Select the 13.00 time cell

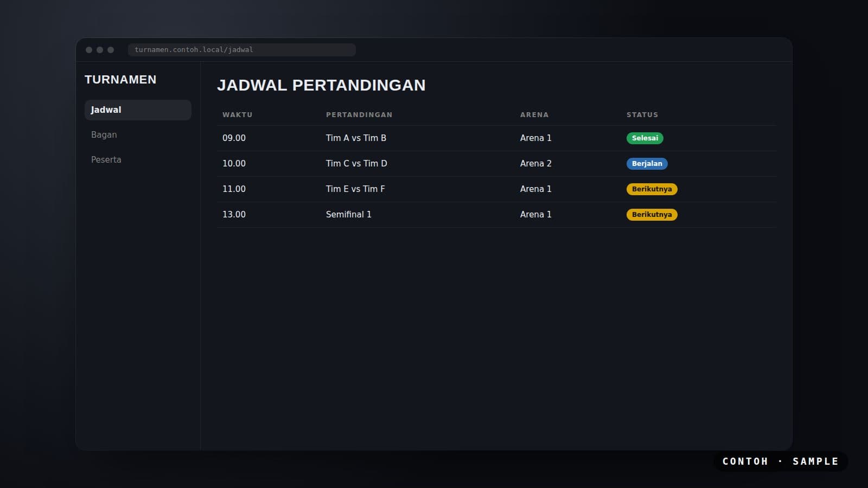click(x=234, y=215)
